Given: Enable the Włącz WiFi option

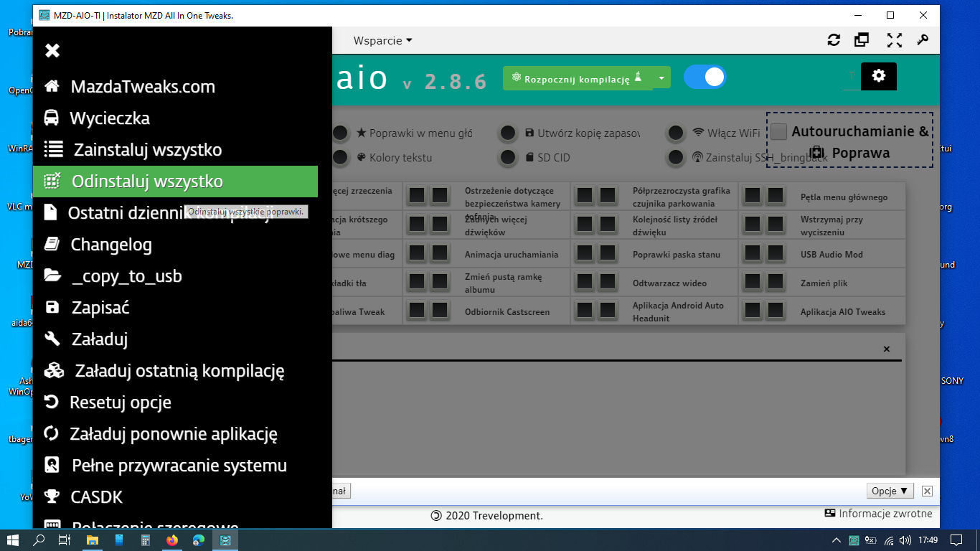Looking at the screenshot, I should tap(676, 133).
